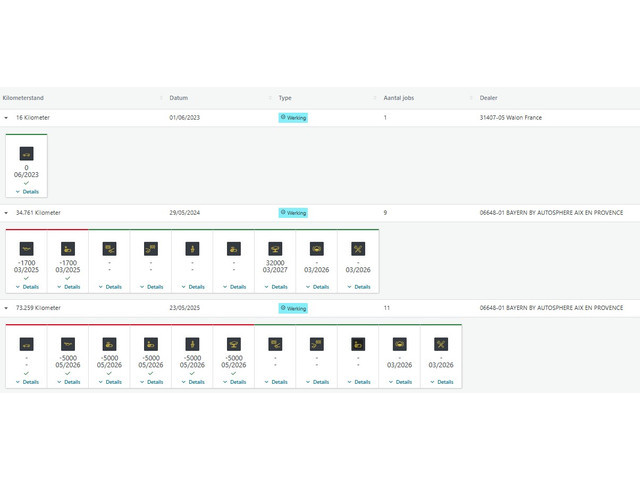The image size is (640, 480).
Task: Click first job icon in 73.259 Kilometer row
Action: [26, 344]
